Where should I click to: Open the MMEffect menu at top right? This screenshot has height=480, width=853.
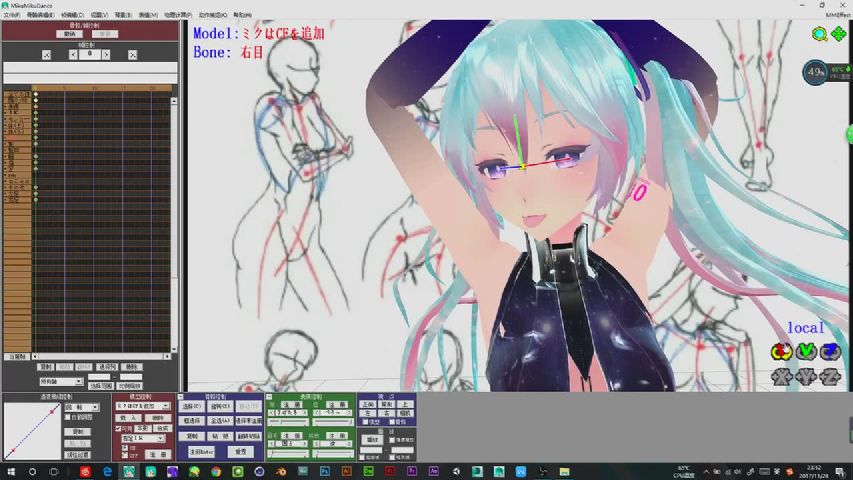tap(838, 15)
